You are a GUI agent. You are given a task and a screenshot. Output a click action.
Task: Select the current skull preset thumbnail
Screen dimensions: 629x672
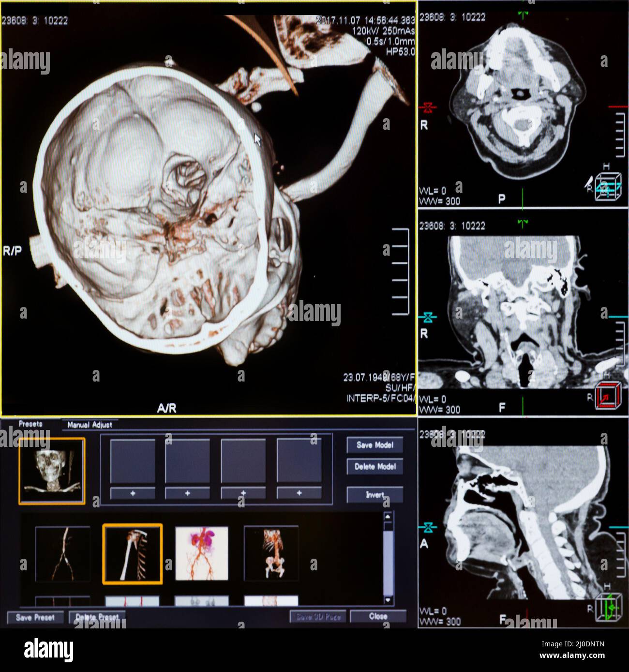52,472
